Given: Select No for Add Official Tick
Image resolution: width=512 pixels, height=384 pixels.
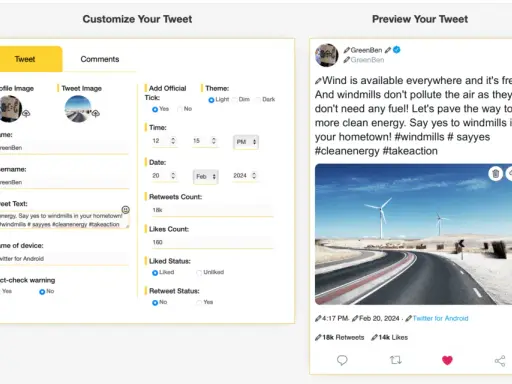Looking at the screenshot, I should 180,109.
